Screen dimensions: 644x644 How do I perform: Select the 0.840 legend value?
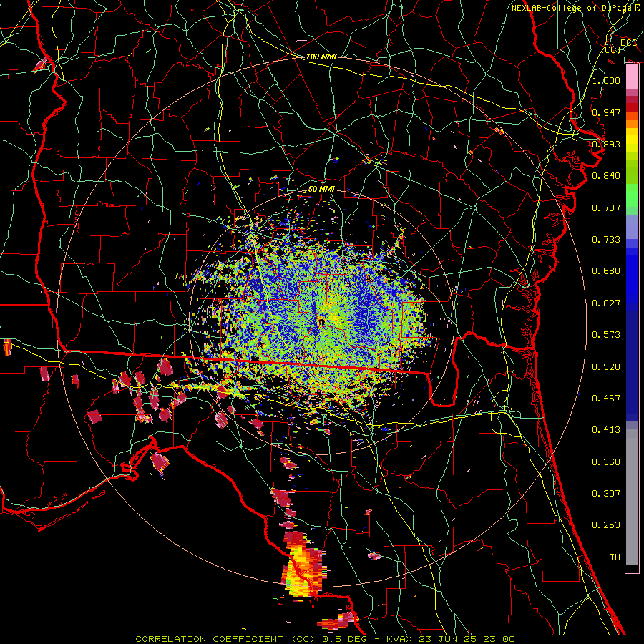point(606,176)
